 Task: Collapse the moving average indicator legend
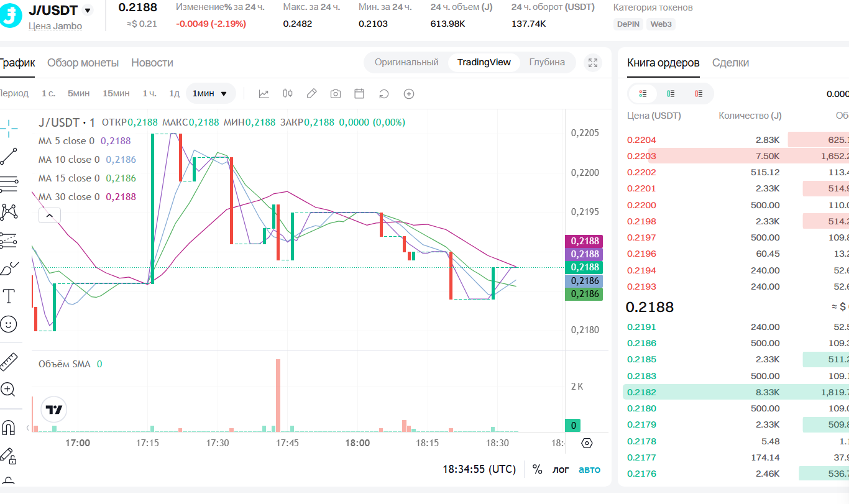[x=50, y=216]
